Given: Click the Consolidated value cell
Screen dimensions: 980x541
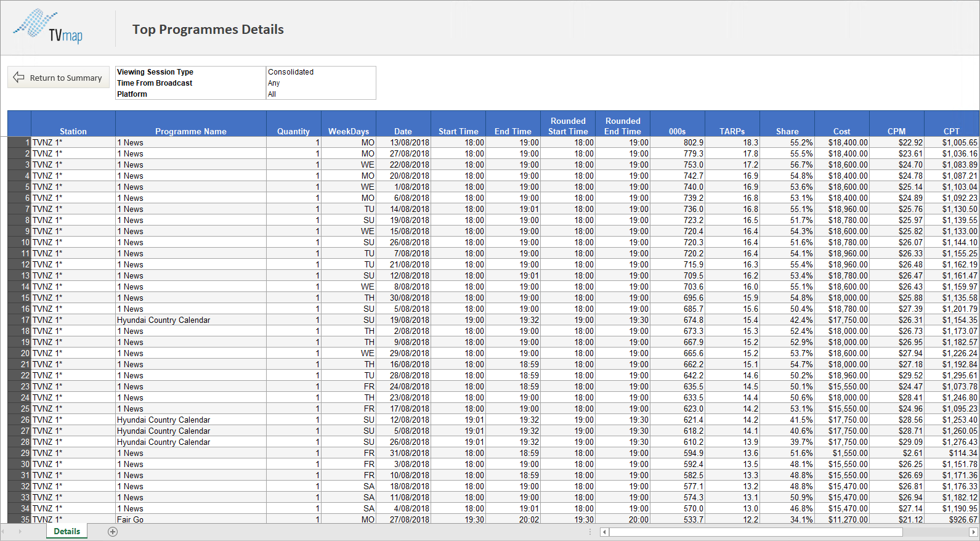Looking at the screenshot, I should (x=321, y=72).
